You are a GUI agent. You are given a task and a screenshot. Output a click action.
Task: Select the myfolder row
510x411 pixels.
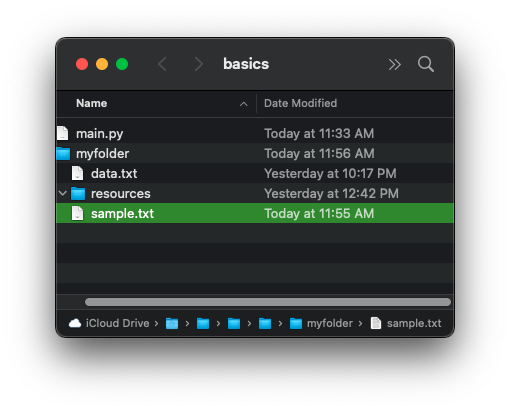pos(255,153)
